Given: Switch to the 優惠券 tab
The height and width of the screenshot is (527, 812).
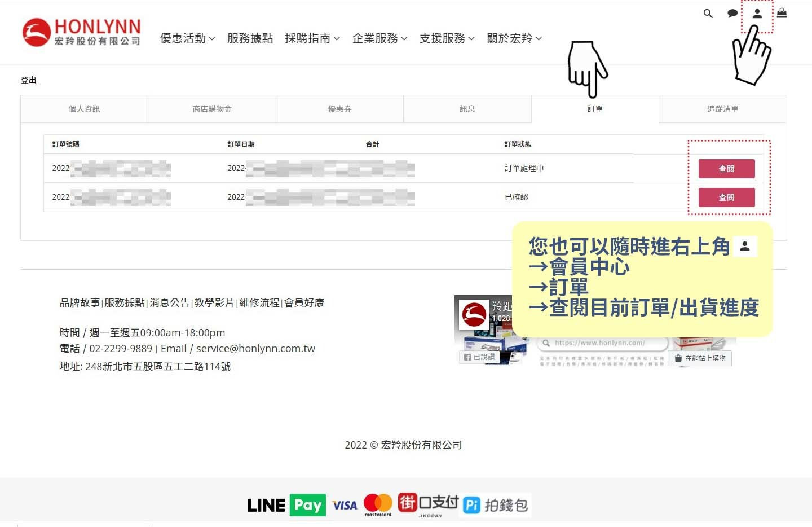Looking at the screenshot, I should (339, 109).
